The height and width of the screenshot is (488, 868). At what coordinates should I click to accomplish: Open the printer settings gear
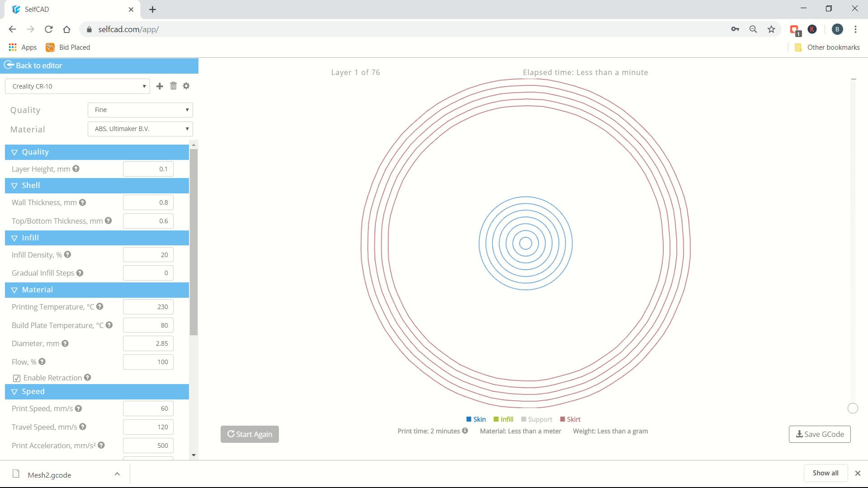coord(186,86)
